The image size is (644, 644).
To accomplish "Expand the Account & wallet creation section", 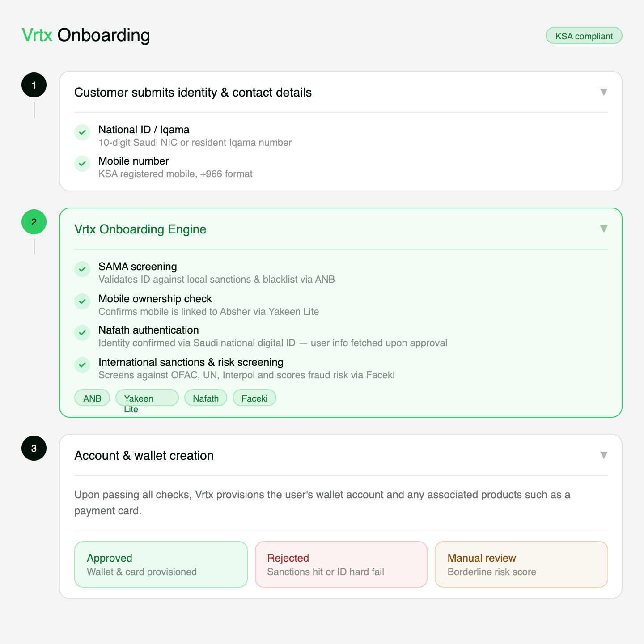I will click(603, 455).
